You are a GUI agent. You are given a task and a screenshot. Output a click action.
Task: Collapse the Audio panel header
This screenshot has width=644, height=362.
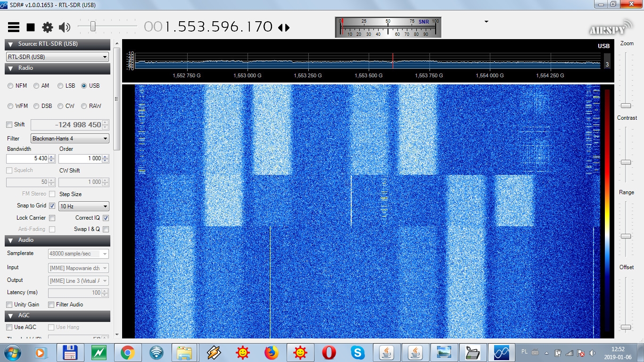click(x=58, y=240)
